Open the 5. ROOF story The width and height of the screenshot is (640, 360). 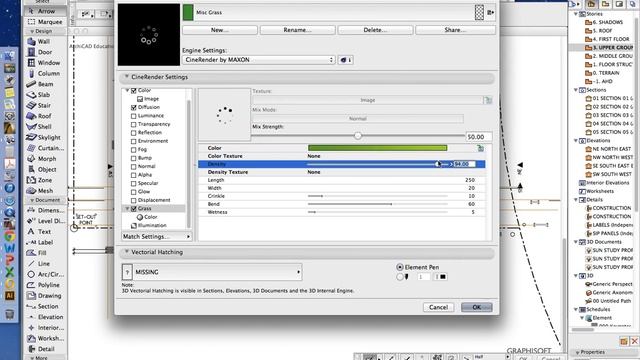(x=599, y=31)
